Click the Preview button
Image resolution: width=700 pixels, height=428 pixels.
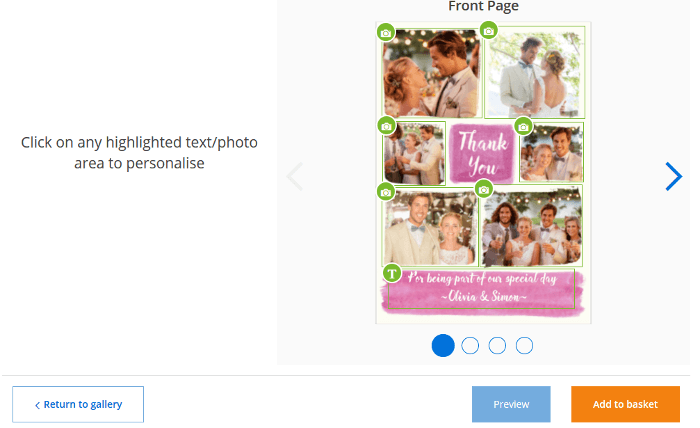pos(511,404)
